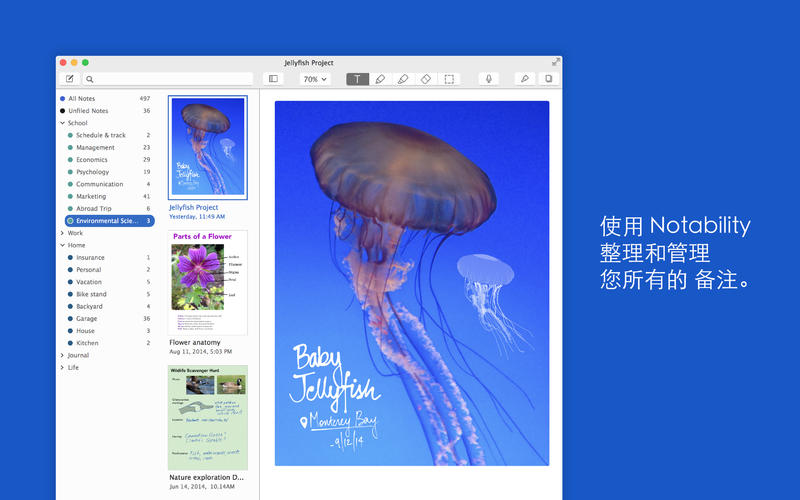Viewport: 800px width, 500px height.
Task: Open the 70% zoom dropdown
Action: pos(315,79)
